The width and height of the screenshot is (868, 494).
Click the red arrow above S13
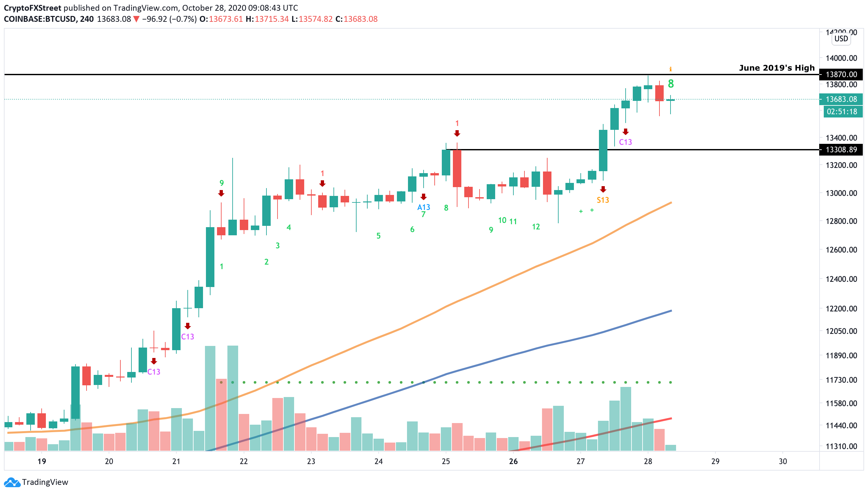point(603,189)
